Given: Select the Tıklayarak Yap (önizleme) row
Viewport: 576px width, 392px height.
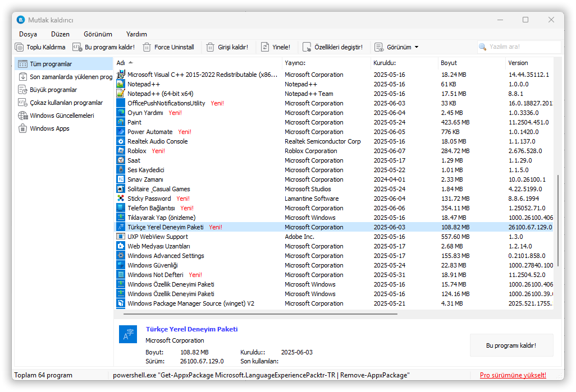Looking at the screenshot, I should (x=334, y=217).
